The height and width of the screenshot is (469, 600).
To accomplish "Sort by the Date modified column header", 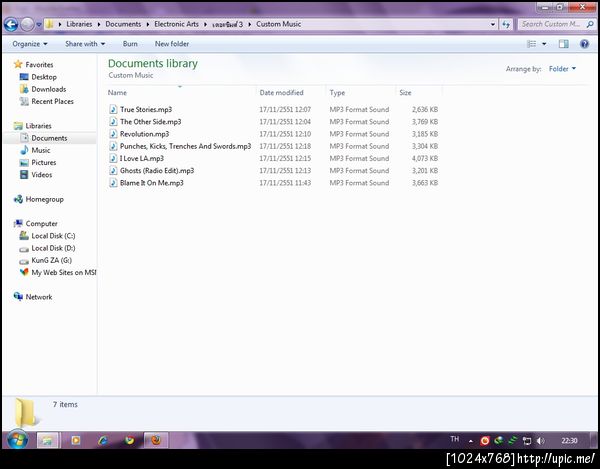I will pos(281,93).
